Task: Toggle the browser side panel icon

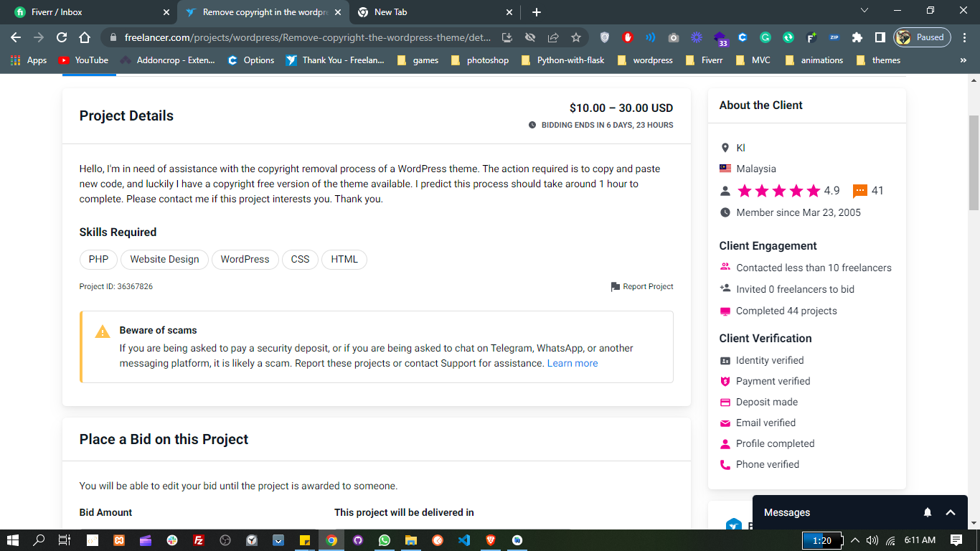Action: pos(880,37)
